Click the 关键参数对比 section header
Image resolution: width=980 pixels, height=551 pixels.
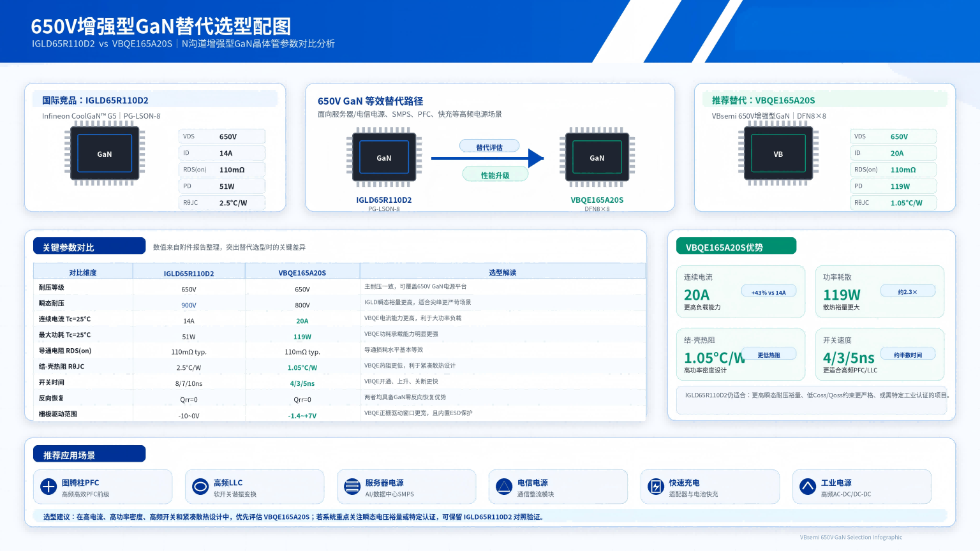(x=89, y=247)
